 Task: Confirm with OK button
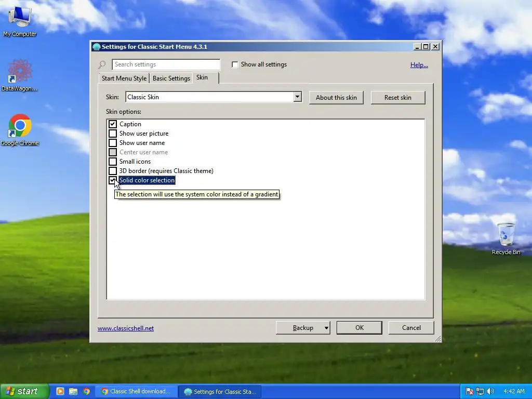pyautogui.click(x=360, y=328)
